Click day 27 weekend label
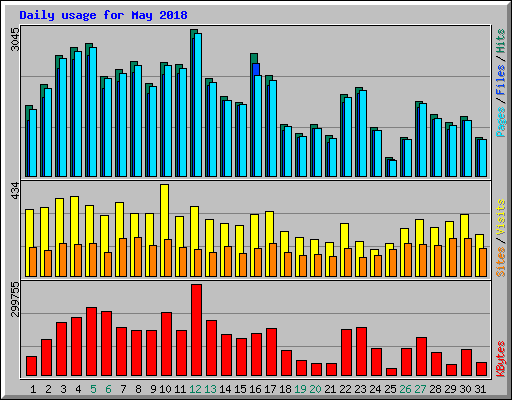512x400 pixels. (420, 389)
